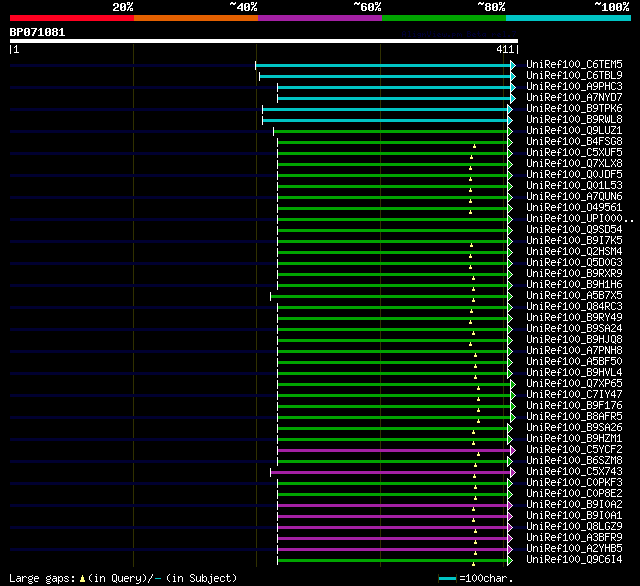This screenshot has width=640, height=586.
Task: Click the BP071081 query name
Action: coord(37,33)
